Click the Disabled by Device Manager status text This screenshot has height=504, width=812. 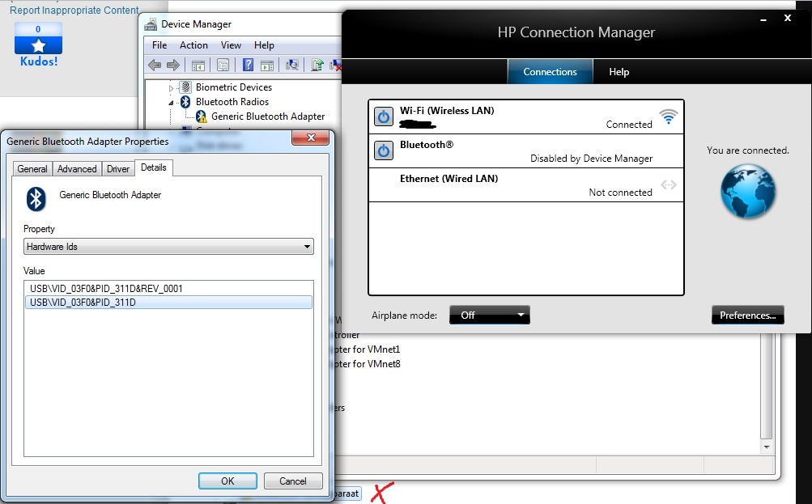(591, 159)
